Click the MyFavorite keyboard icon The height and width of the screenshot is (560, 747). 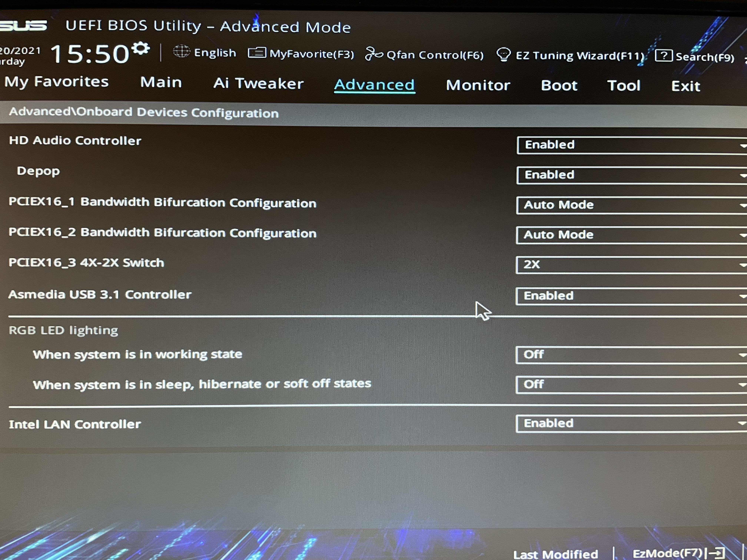pos(257,53)
